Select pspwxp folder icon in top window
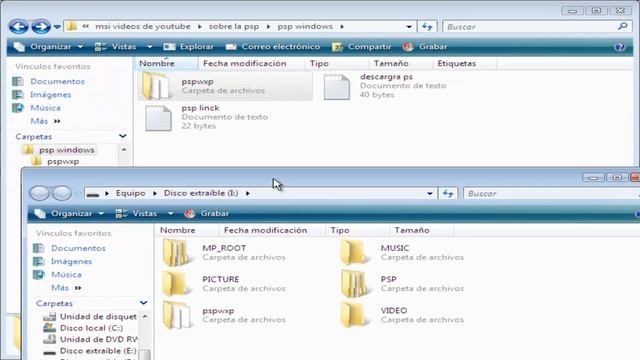 click(x=156, y=86)
